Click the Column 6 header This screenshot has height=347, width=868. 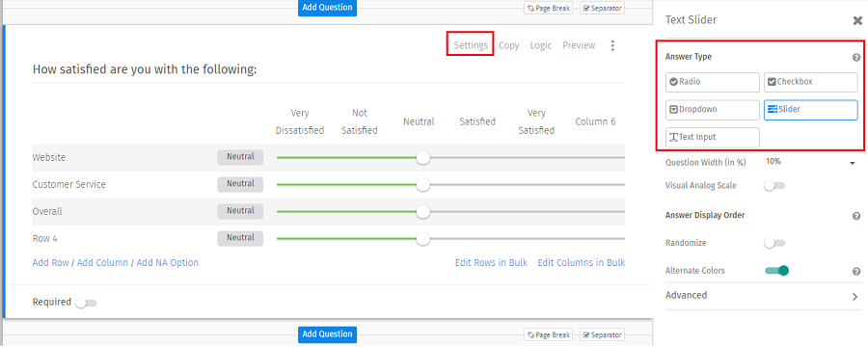click(x=595, y=121)
